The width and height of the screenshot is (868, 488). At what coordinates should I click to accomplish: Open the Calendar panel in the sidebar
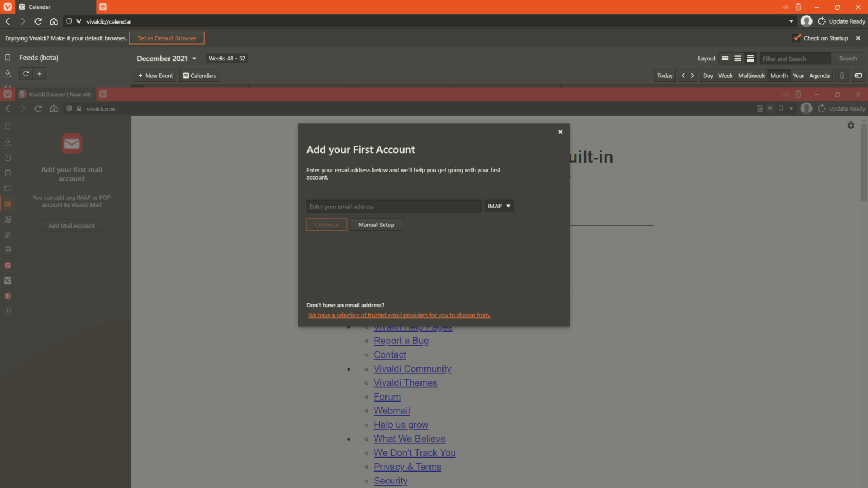(7, 249)
